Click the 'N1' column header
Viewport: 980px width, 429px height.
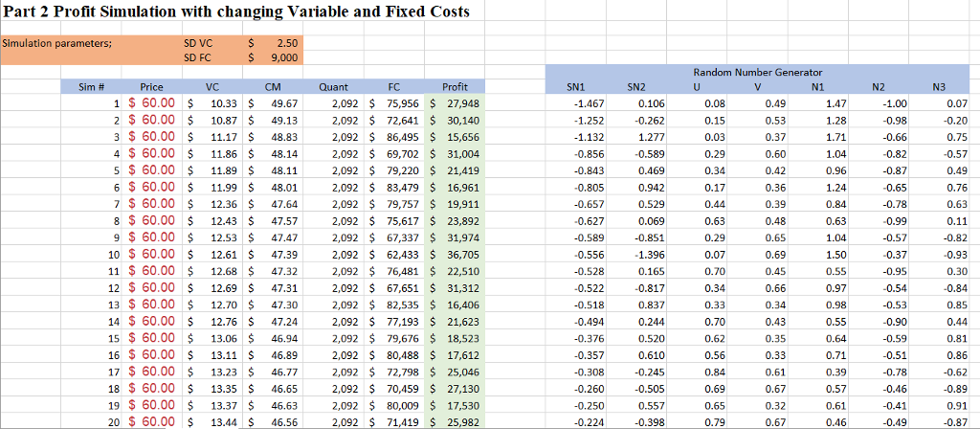817,88
